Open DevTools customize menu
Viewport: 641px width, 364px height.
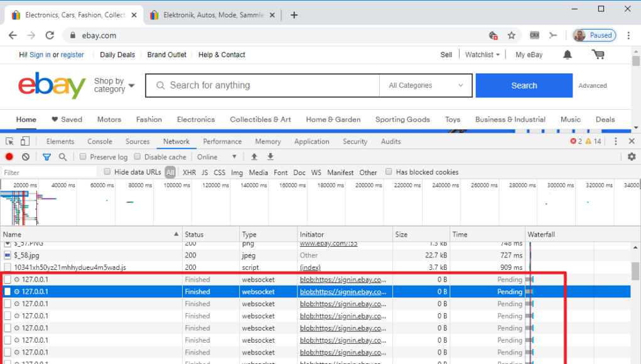pos(616,142)
